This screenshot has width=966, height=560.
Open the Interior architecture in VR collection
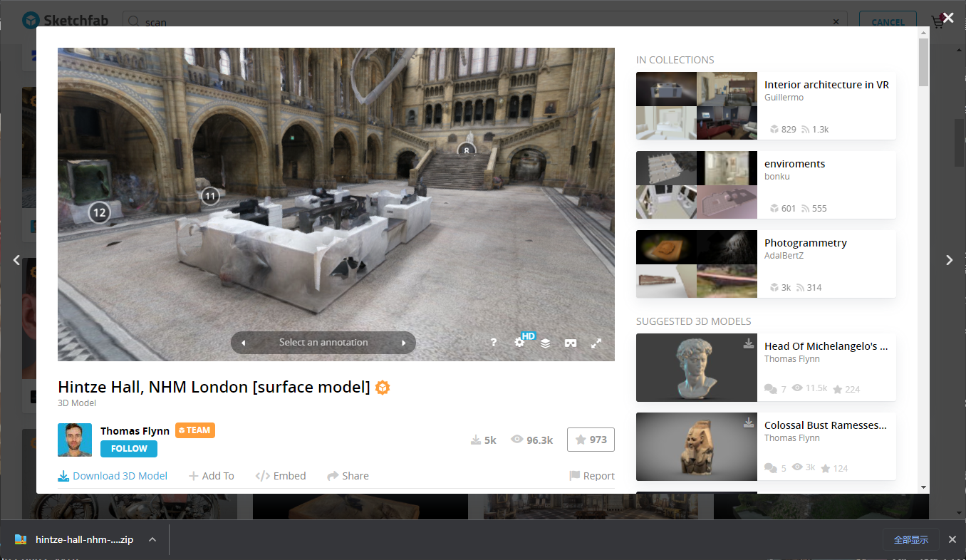(x=826, y=85)
